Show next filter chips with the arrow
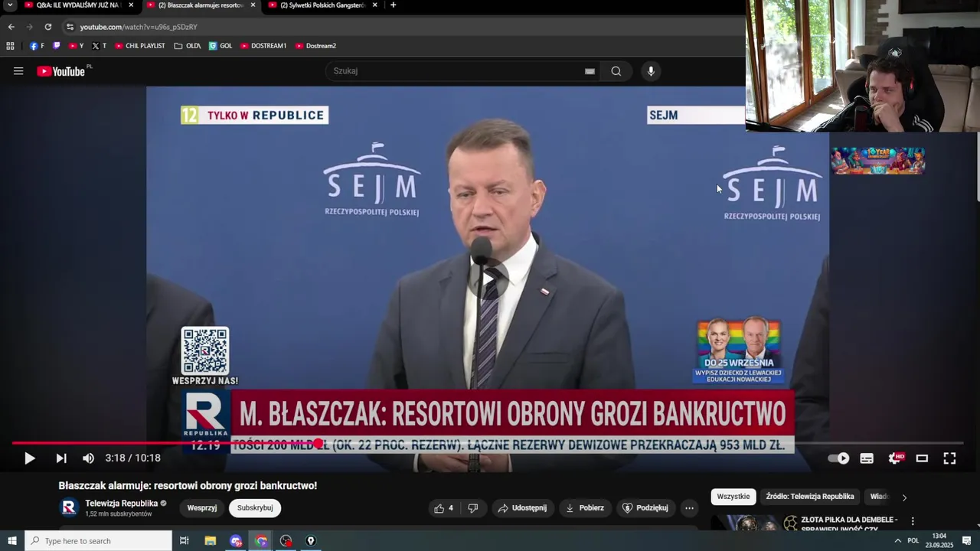The image size is (980, 551). (x=904, y=497)
